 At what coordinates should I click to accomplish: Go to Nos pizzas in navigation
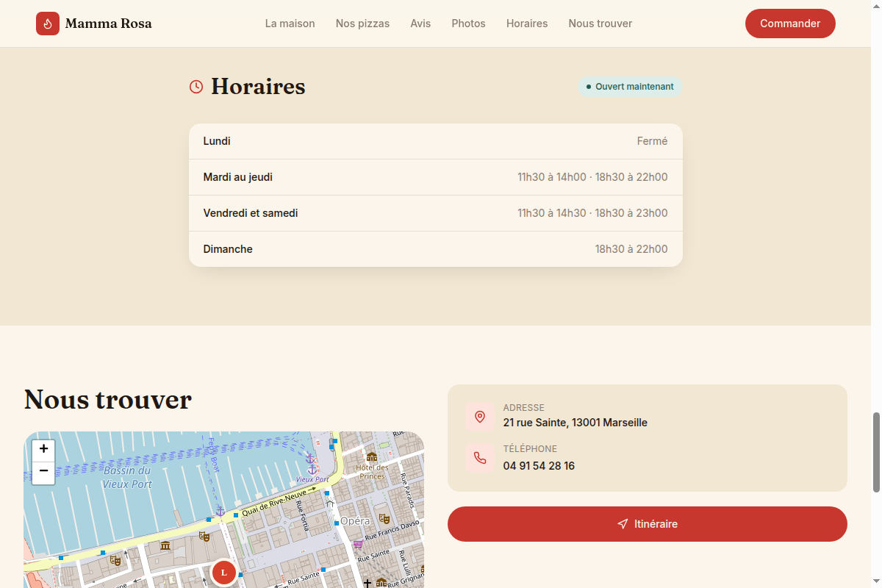click(363, 24)
